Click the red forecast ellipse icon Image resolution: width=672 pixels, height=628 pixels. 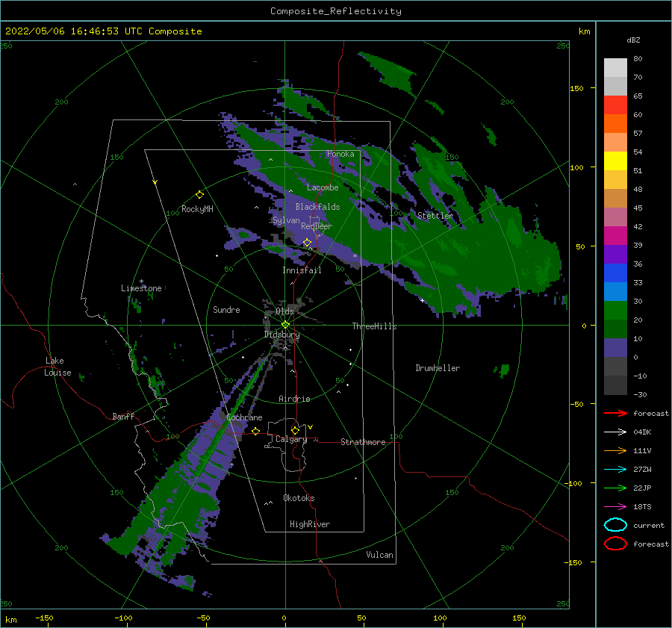[615, 544]
